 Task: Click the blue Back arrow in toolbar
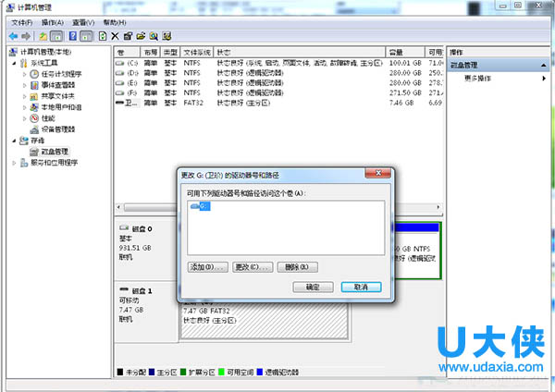pyautogui.click(x=14, y=36)
